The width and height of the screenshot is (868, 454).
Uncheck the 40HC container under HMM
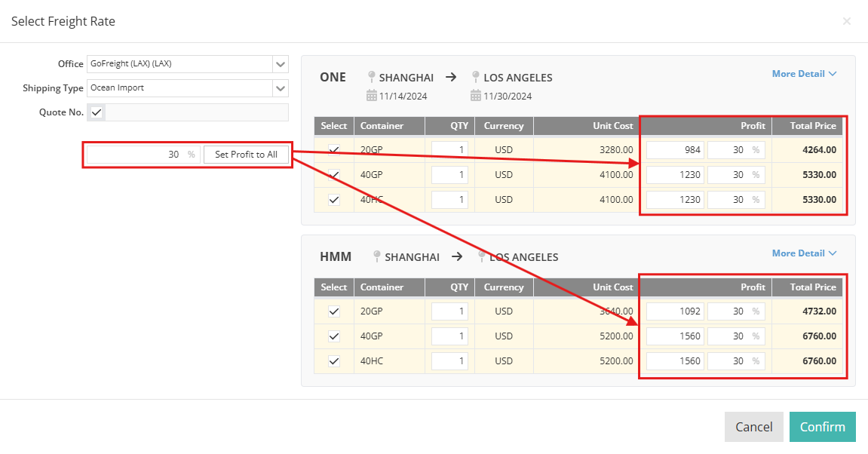pos(333,360)
